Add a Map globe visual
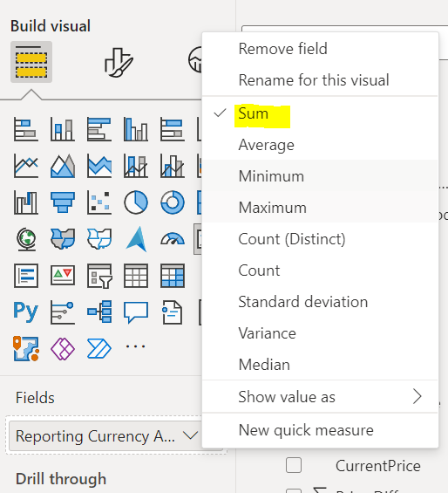The width and height of the screenshot is (448, 493). (26, 239)
